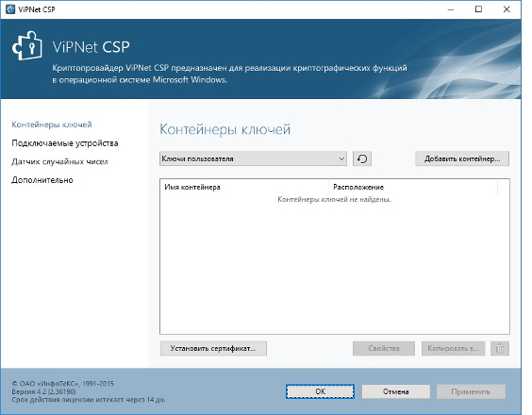Click the refresh containers list icon
Viewport: 532px width, 415px height.
(x=362, y=158)
